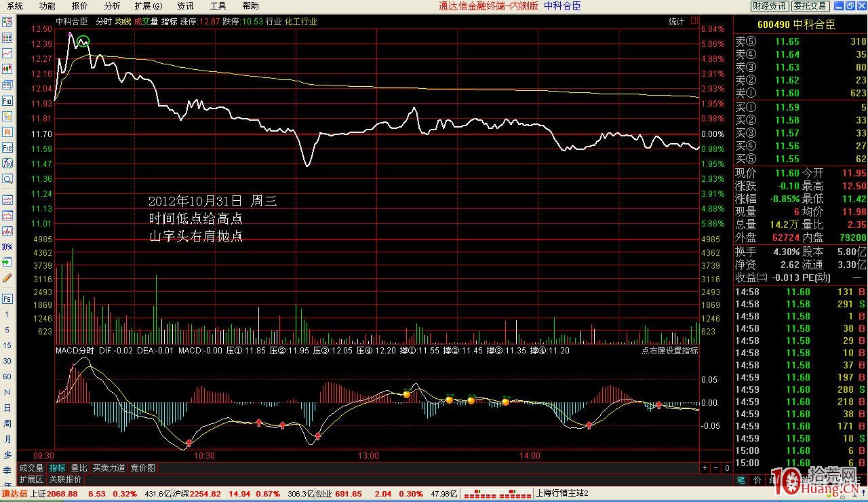Select the 30-minute period in sidebar
Screen dimensions: 868x502
point(7,361)
